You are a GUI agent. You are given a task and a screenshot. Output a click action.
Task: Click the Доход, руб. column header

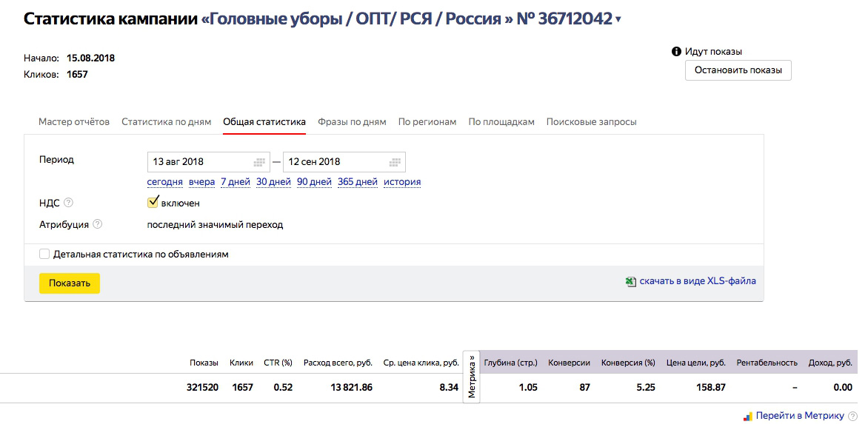pyautogui.click(x=830, y=363)
